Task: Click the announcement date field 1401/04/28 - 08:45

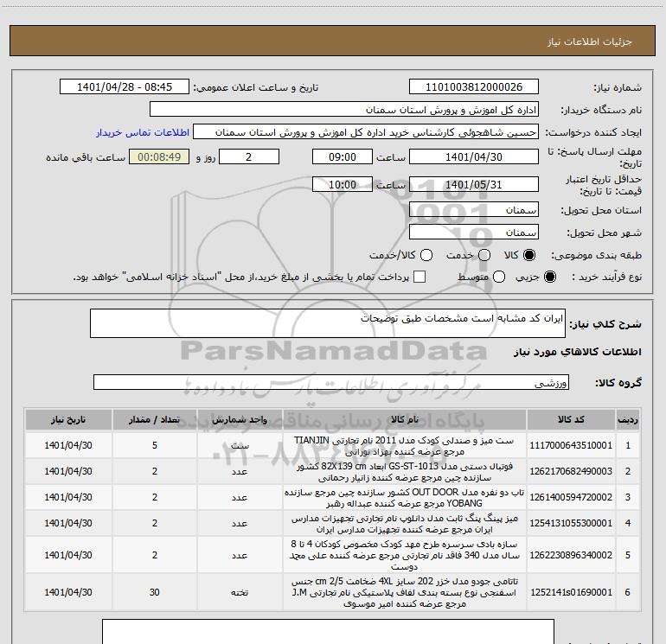Action: click(125, 87)
